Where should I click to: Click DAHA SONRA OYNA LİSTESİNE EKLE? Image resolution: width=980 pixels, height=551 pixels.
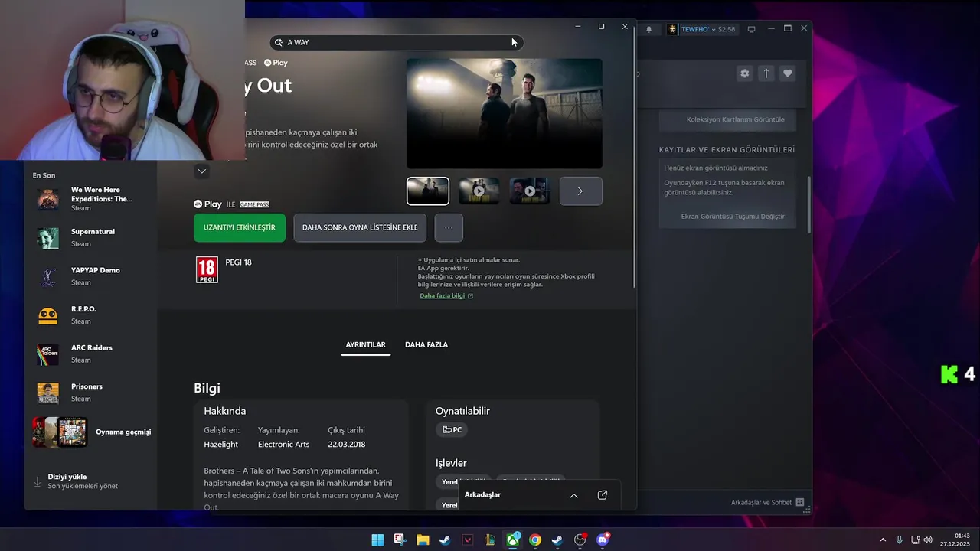click(x=360, y=227)
